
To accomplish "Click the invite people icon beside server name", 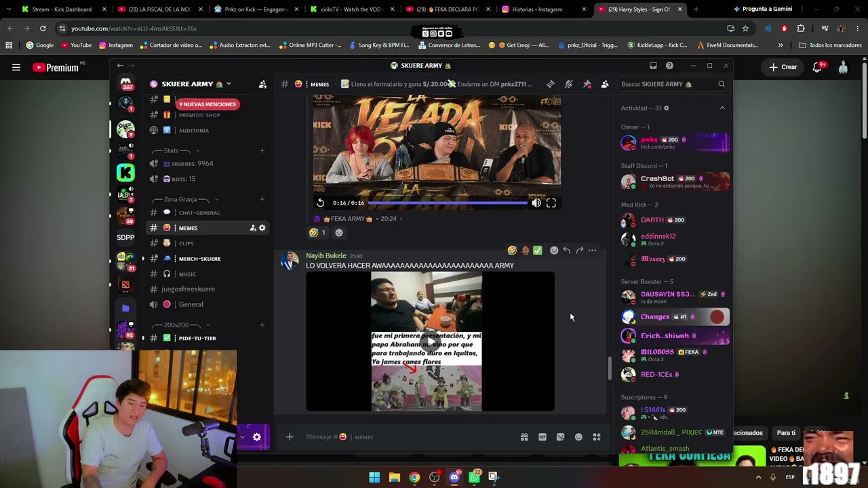I will (262, 84).
